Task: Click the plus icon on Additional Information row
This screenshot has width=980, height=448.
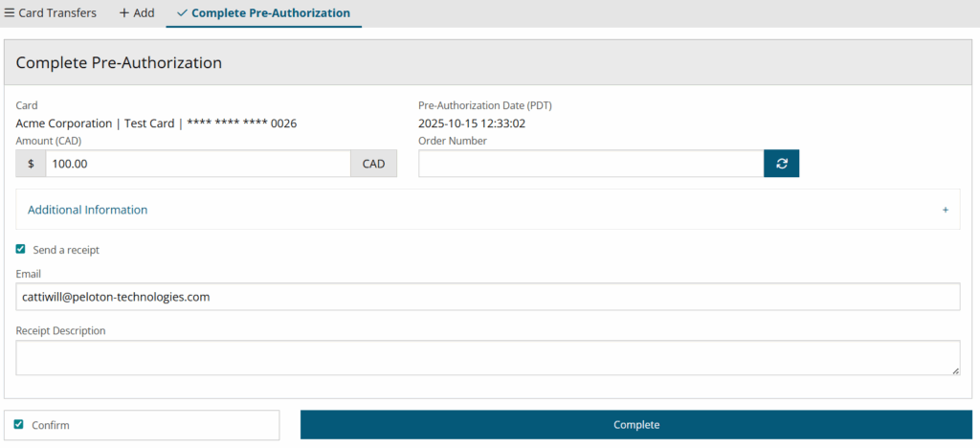Action: click(946, 210)
